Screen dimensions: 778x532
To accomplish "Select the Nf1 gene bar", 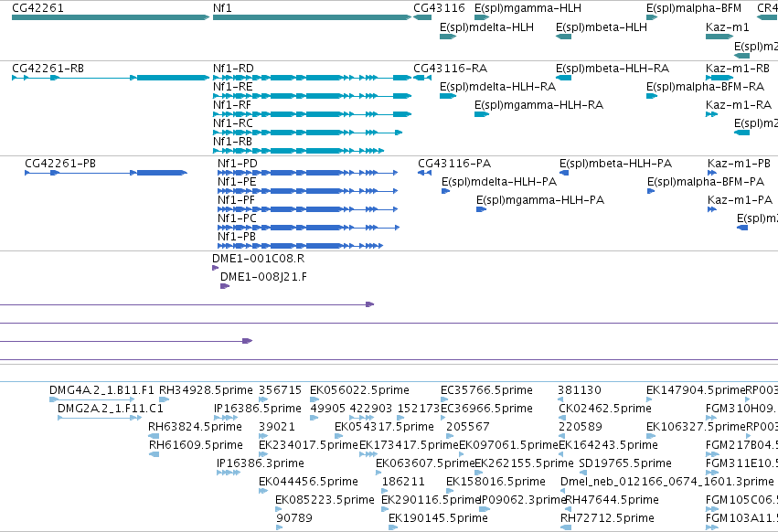I will pos(312,17).
